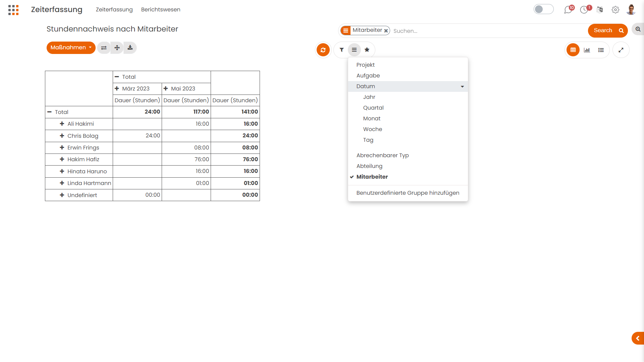
Task: Group by Abrechenbarer Typ
Action: tap(408, 156)
